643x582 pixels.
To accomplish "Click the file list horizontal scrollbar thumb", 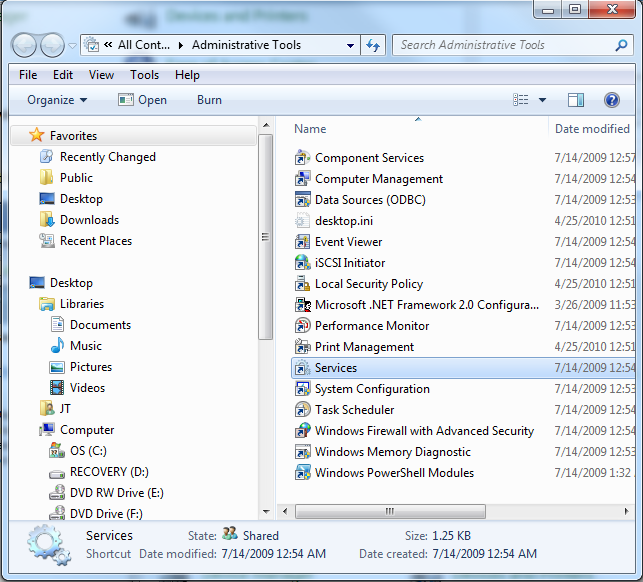I will tap(390, 511).
